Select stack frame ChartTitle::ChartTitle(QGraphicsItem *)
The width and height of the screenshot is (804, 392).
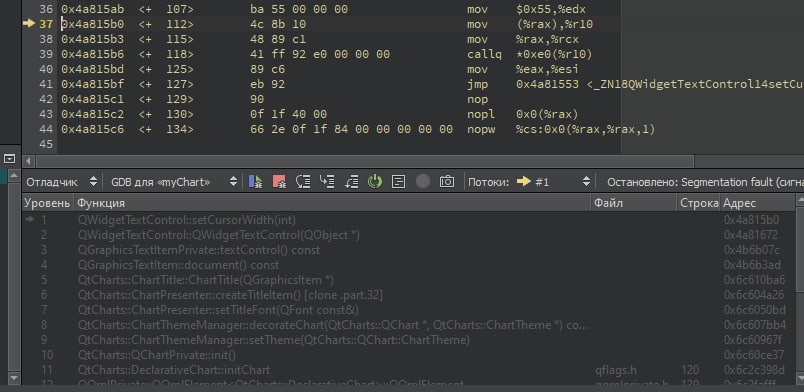[408, 280]
